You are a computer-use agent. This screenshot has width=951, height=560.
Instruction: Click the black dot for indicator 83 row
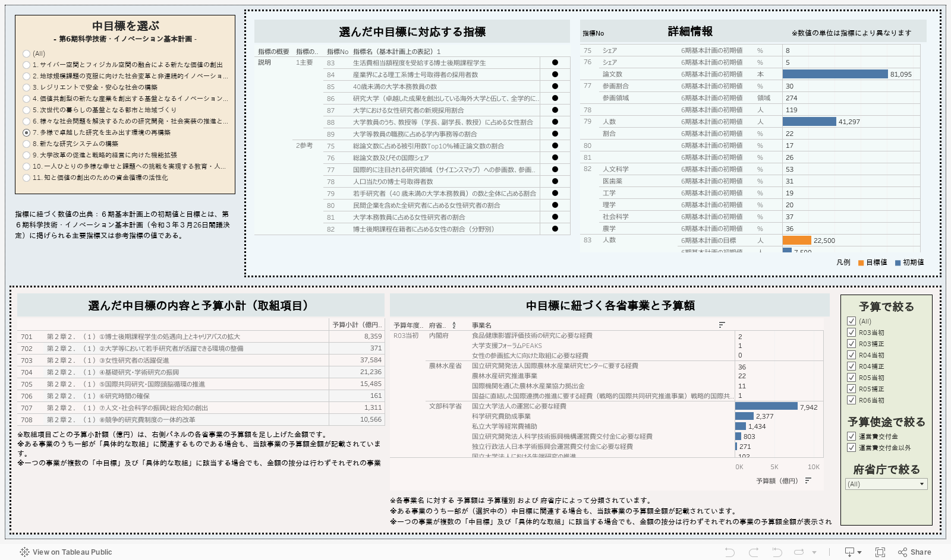pyautogui.click(x=555, y=62)
